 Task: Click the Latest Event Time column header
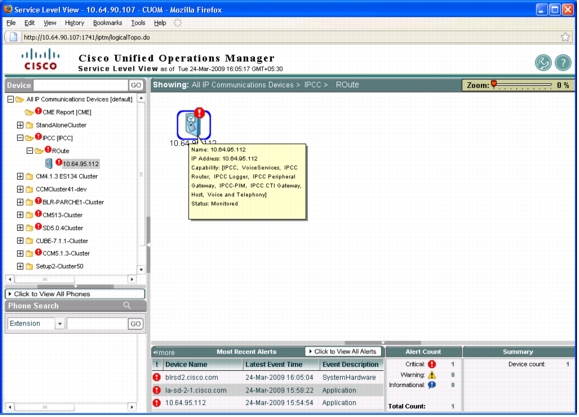[281, 365]
